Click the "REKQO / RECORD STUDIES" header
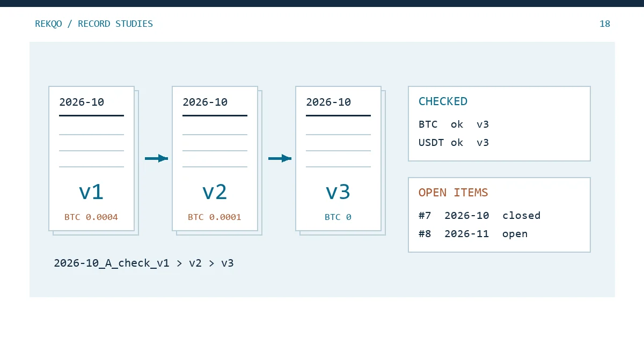The width and height of the screenshot is (644, 338). click(x=94, y=24)
